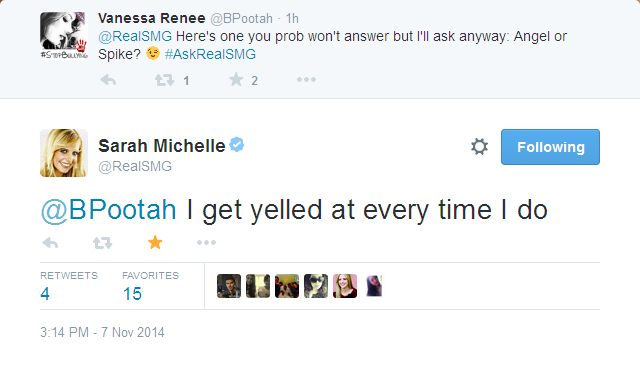This screenshot has width=640, height=373.
Task: View the 15 favorites count
Action: click(132, 294)
